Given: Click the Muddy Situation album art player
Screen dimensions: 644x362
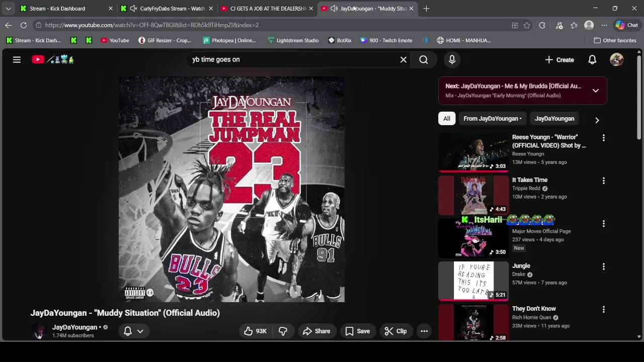Looking at the screenshot, I should [x=231, y=189].
